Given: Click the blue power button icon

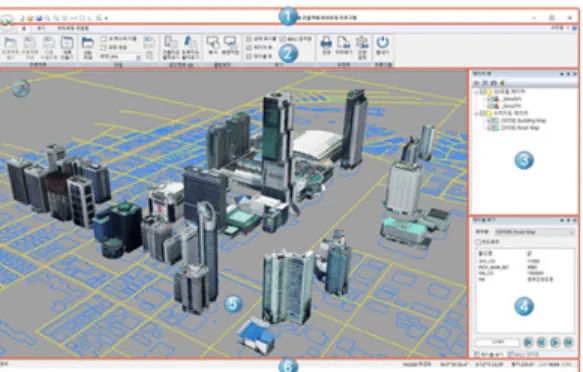Looking at the screenshot, I should pyautogui.click(x=382, y=42).
